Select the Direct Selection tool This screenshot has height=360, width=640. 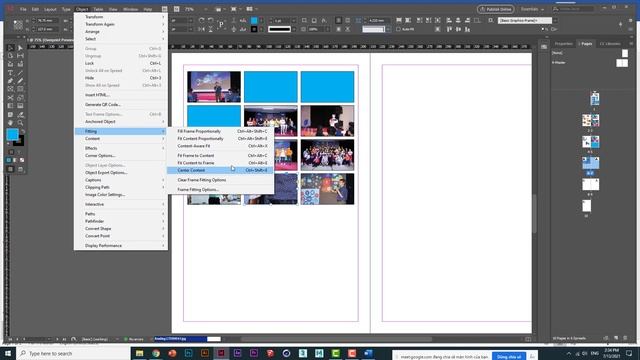coord(20,48)
